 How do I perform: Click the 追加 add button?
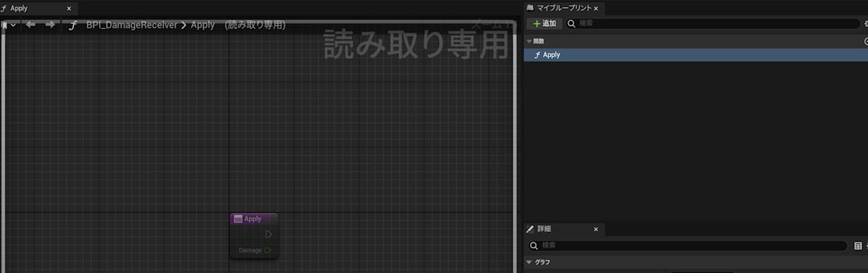(544, 24)
